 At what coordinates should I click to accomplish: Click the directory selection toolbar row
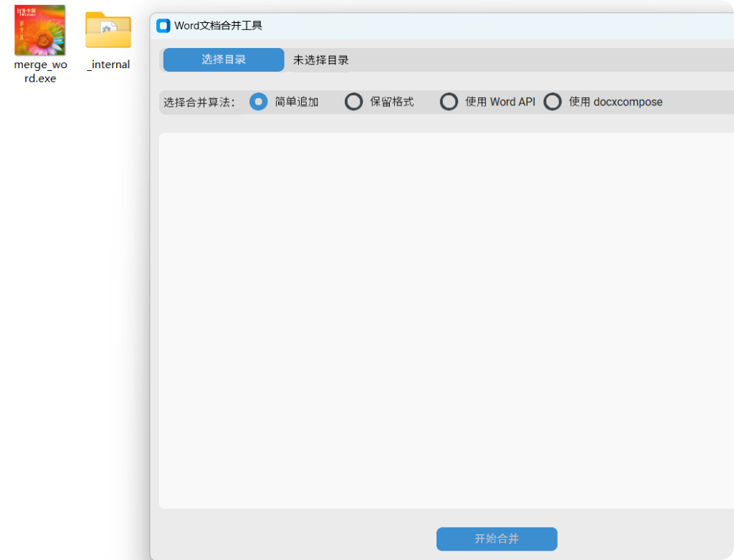502,60
